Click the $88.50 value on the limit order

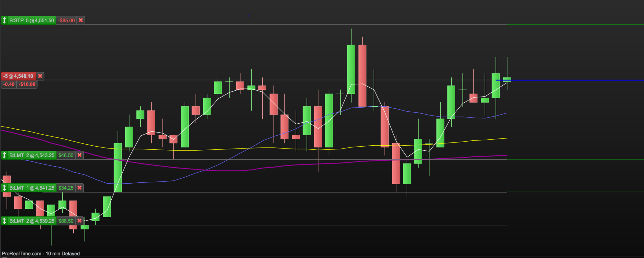point(66,221)
